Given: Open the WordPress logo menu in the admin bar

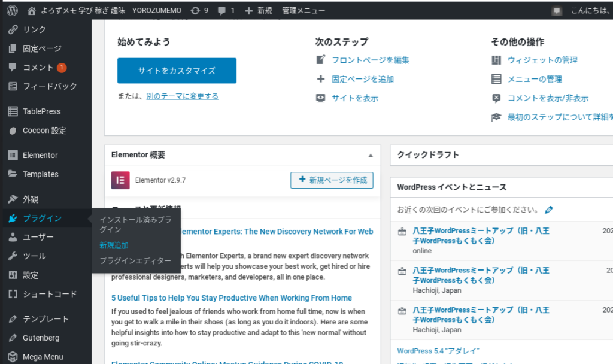Looking at the screenshot, I should click(x=13, y=10).
